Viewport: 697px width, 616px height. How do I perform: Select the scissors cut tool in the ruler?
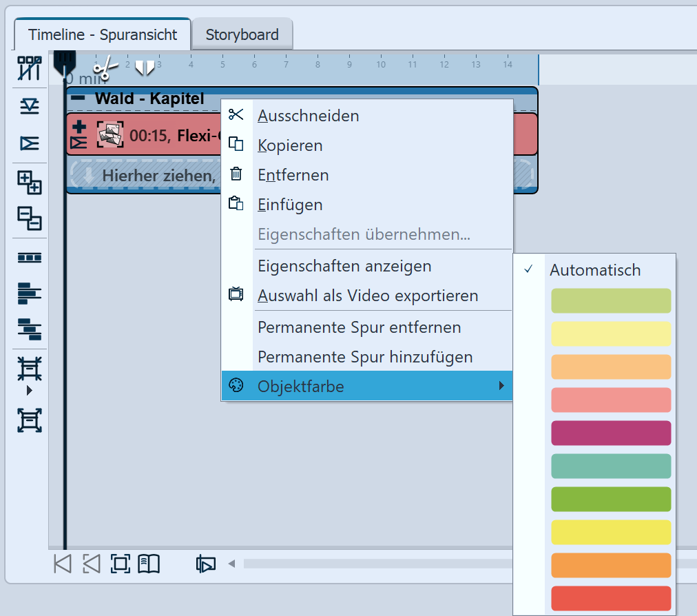click(x=106, y=70)
